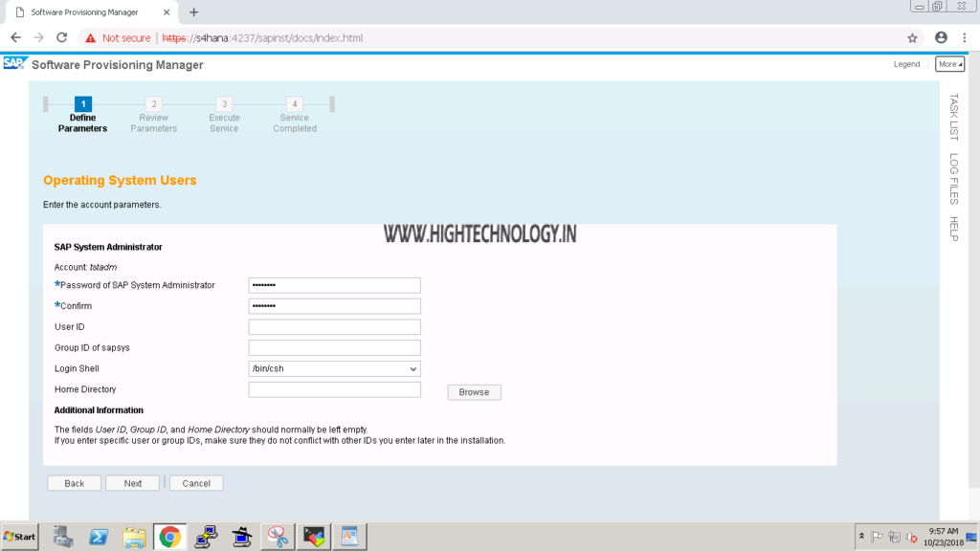Viewport: 980px width, 552px height.
Task: Click the User ID input field
Action: 334,327
